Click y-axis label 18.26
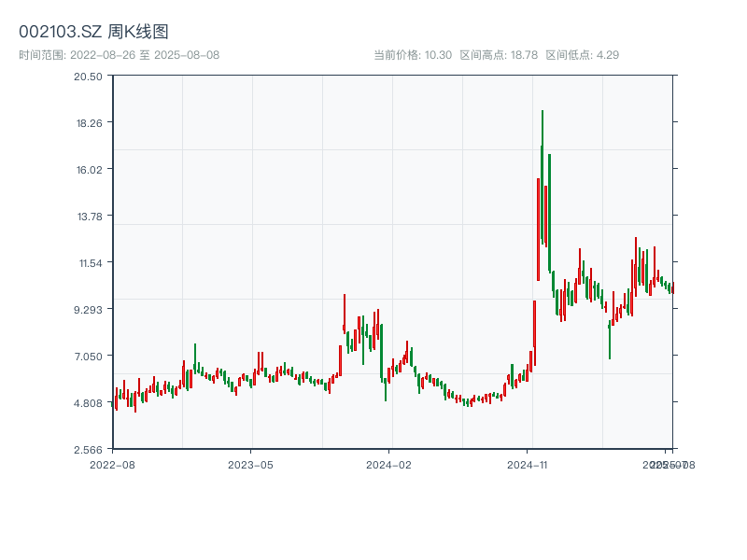Image resolution: width=747 pixels, height=560 pixels. click(x=89, y=123)
